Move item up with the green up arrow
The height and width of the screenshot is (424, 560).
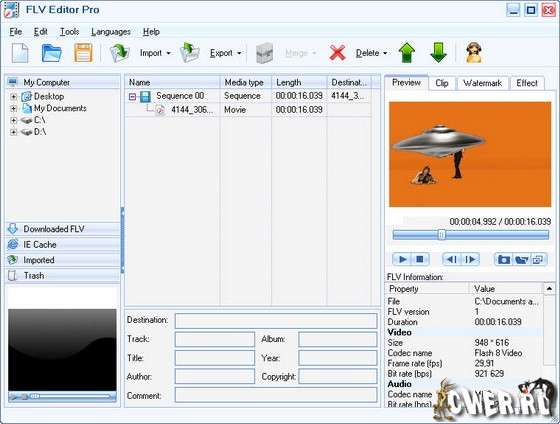coord(407,53)
